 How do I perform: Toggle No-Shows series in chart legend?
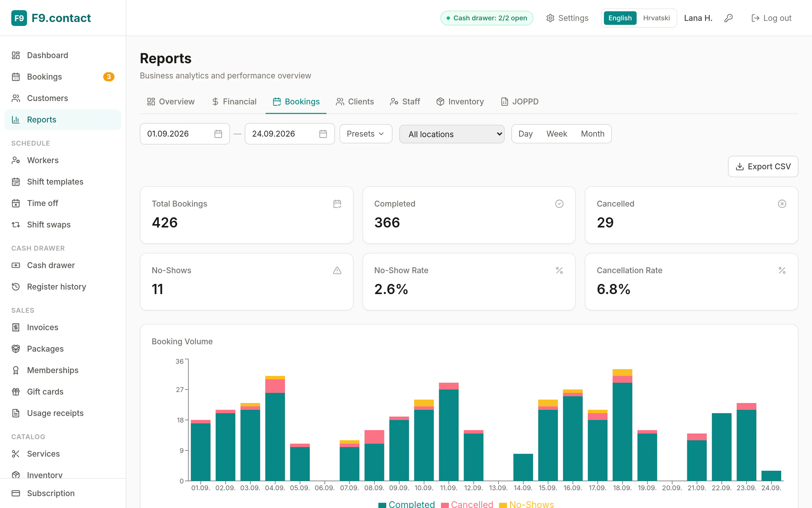click(x=526, y=504)
